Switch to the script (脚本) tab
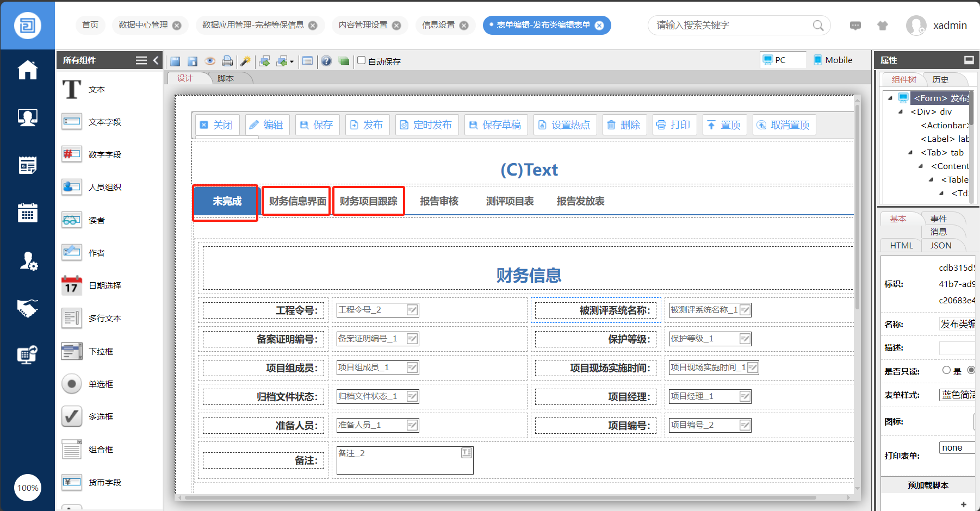The image size is (980, 511). tap(226, 78)
